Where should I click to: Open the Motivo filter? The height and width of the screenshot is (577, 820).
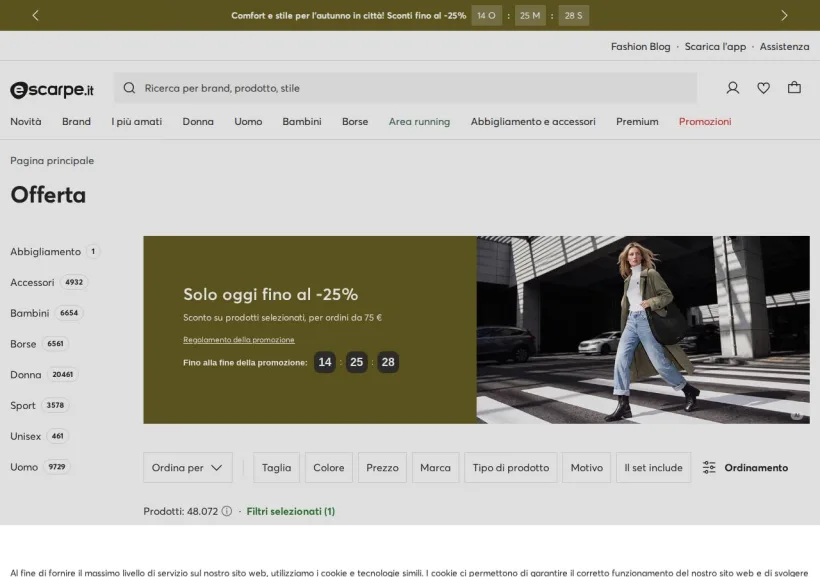pos(586,468)
